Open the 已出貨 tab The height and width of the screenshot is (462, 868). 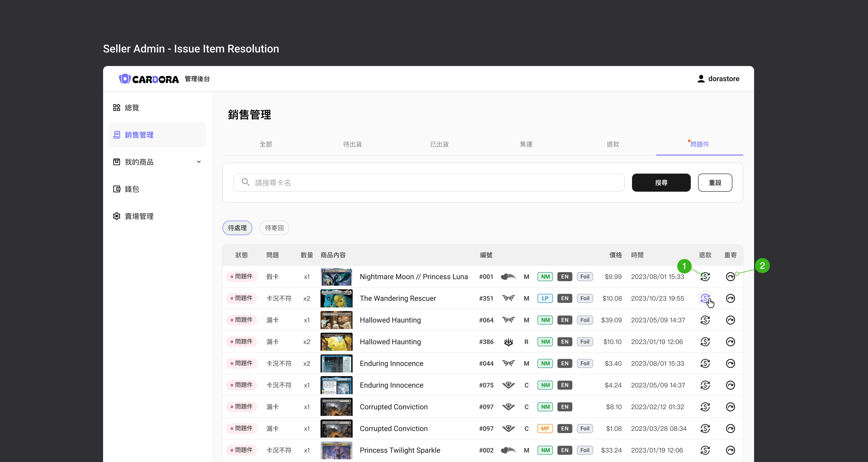(439, 144)
